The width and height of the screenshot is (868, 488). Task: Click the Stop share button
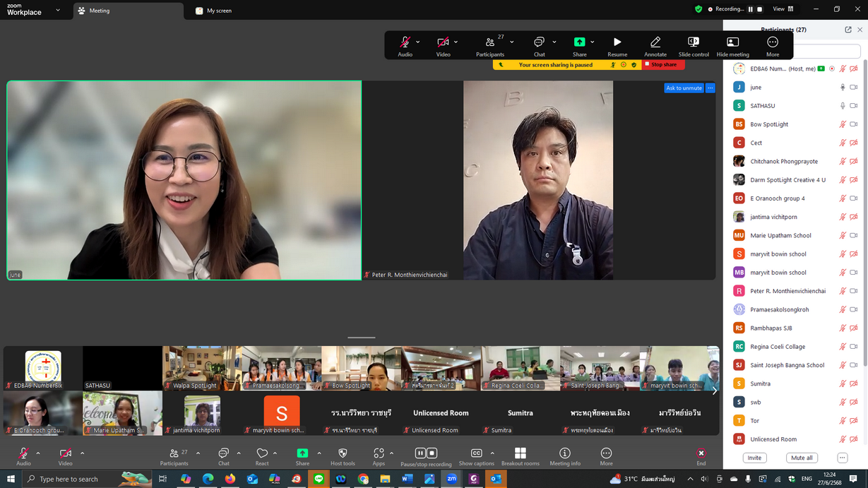pyautogui.click(x=662, y=65)
